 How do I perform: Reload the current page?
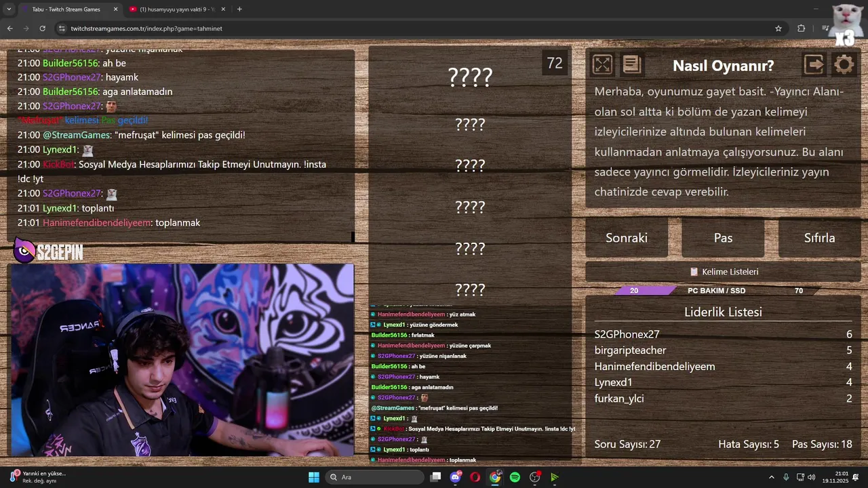click(x=42, y=28)
